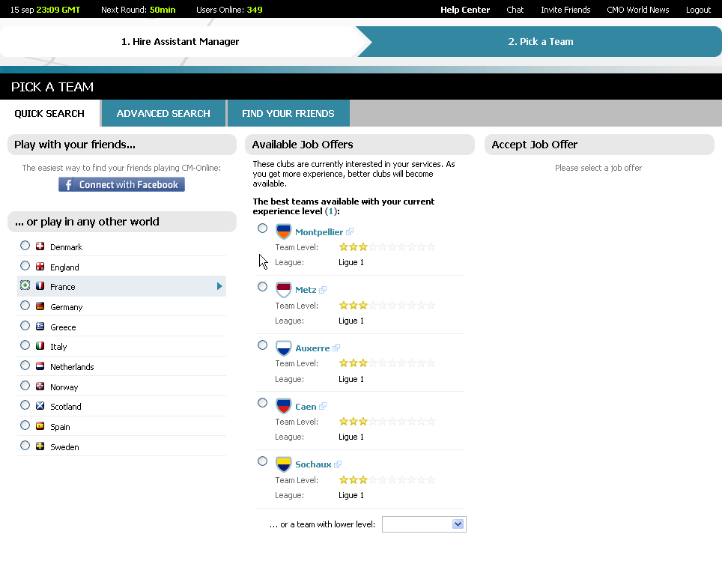Switch to the Advanced Search tab

click(163, 112)
